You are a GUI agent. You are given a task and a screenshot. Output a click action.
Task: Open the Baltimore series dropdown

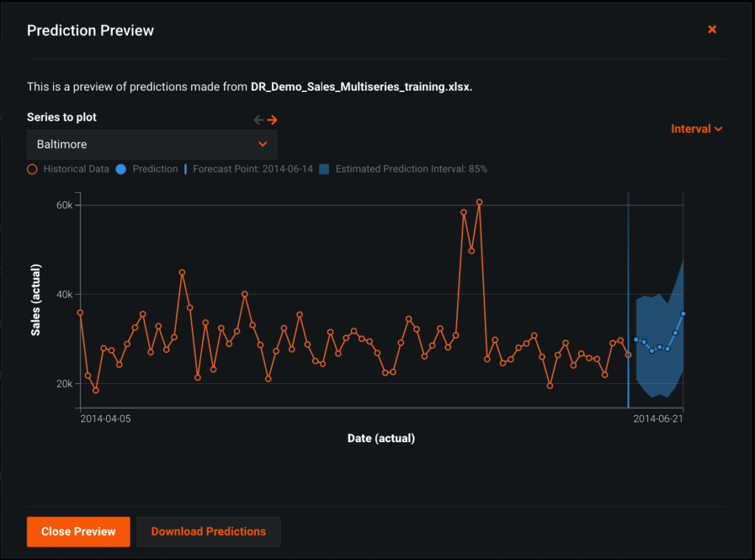[x=152, y=144]
